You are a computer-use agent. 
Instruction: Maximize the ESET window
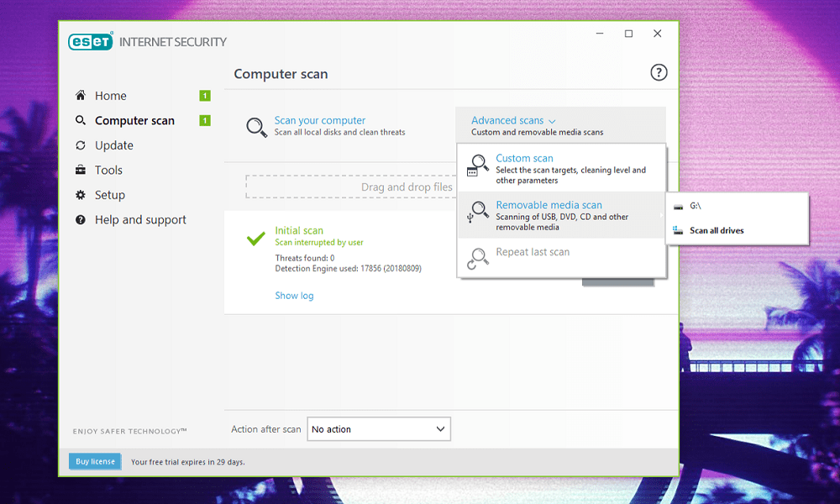click(628, 34)
